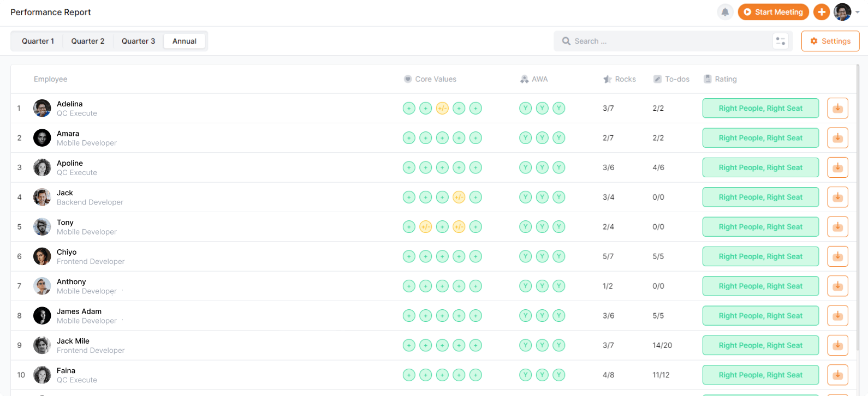Download Jack Mile's performance report
This screenshot has height=396, width=868.
click(x=837, y=345)
